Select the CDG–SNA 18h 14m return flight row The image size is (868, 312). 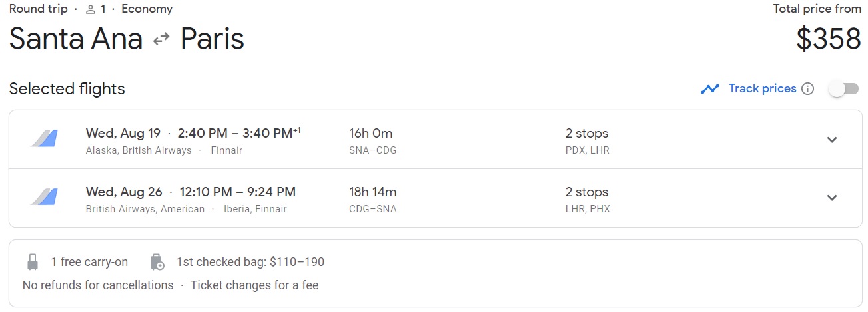[373, 198]
